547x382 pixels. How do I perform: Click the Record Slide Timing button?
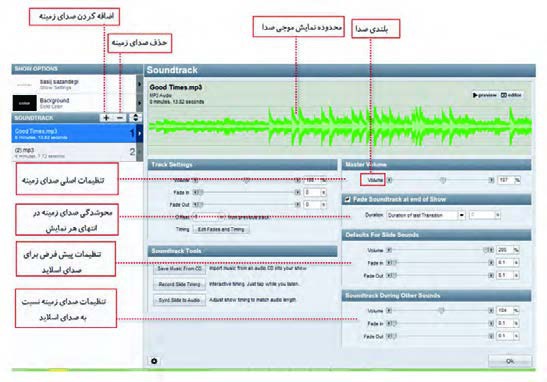click(x=179, y=285)
